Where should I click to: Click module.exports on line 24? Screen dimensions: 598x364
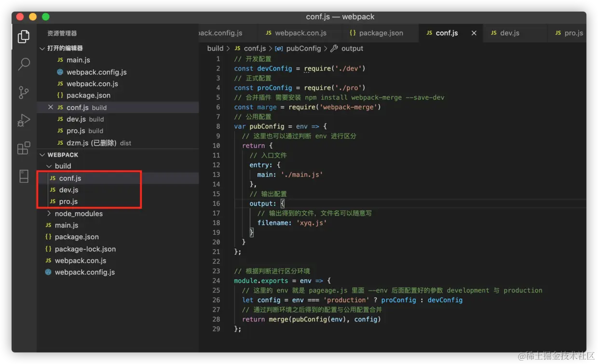[261, 281]
